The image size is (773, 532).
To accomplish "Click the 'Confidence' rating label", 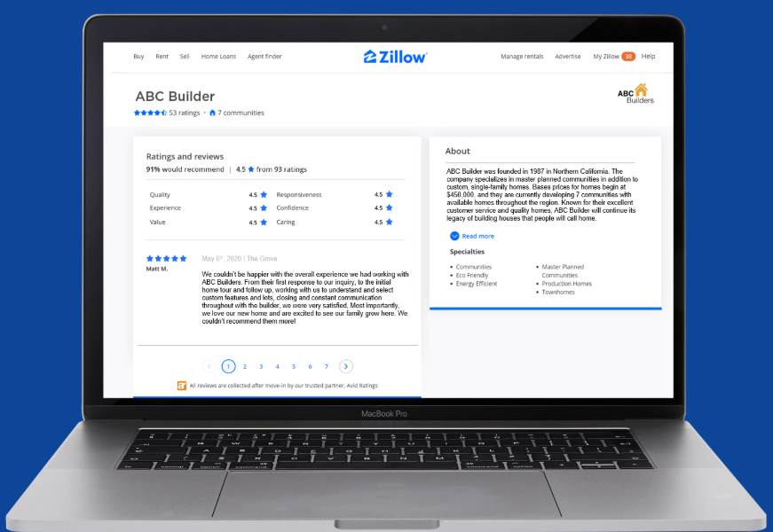I will tap(292, 207).
